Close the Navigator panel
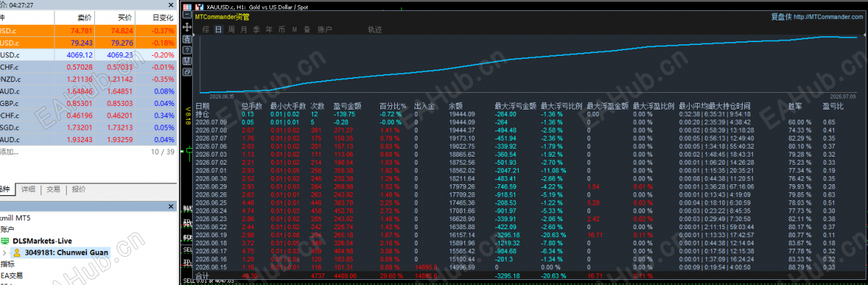Image resolution: width=868 pixels, height=285 pixels. tap(171, 206)
